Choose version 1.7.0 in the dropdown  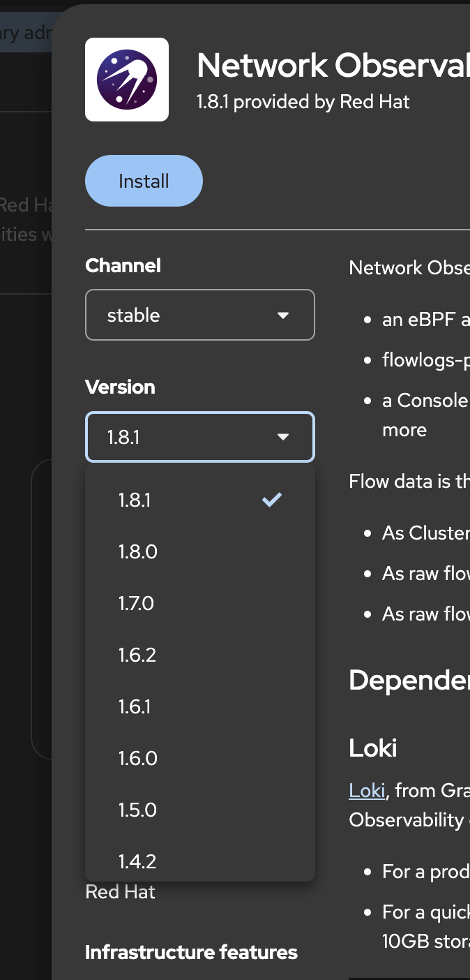pos(136,604)
